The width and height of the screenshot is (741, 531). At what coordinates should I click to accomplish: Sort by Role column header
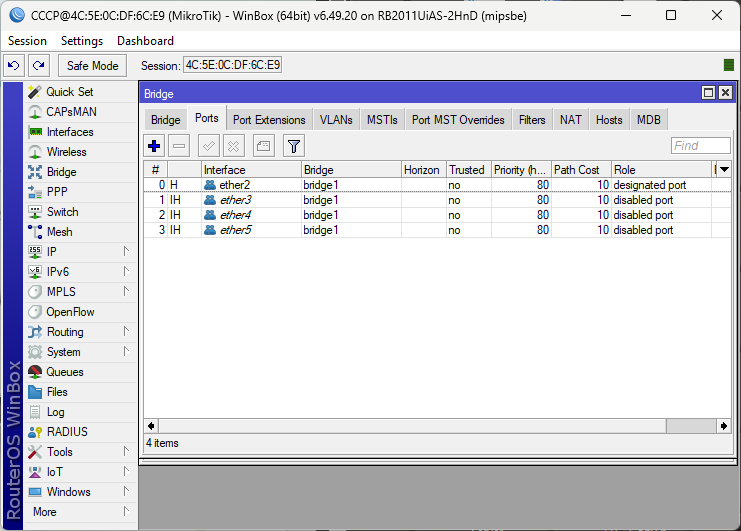pos(661,170)
